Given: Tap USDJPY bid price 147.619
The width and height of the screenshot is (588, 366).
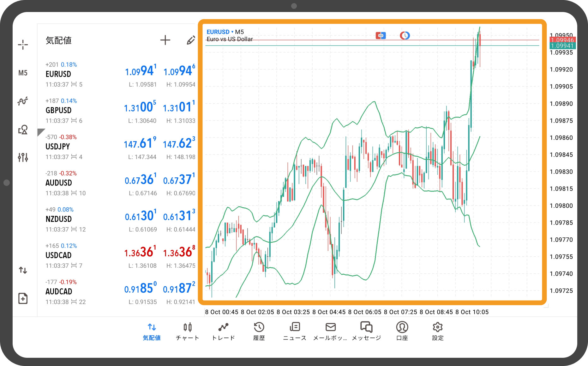Looking at the screenshot, I should (x=140, y=143).
